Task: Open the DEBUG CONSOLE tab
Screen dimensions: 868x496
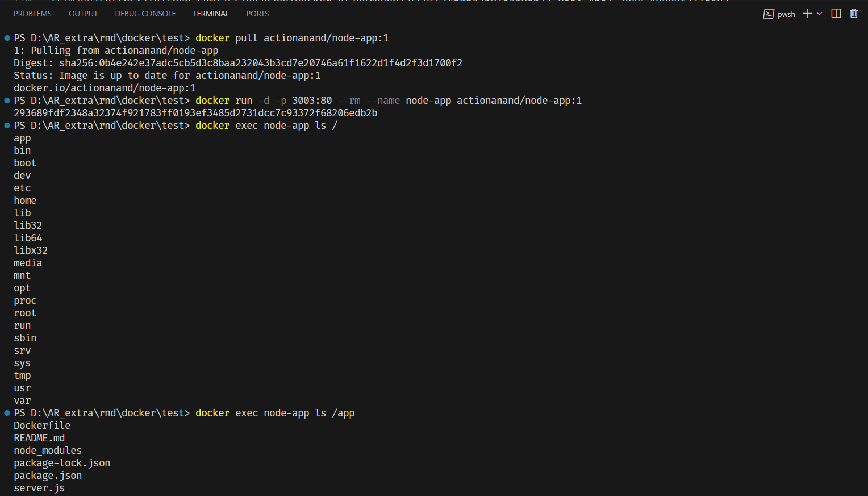Action: [x=145, y=13]
